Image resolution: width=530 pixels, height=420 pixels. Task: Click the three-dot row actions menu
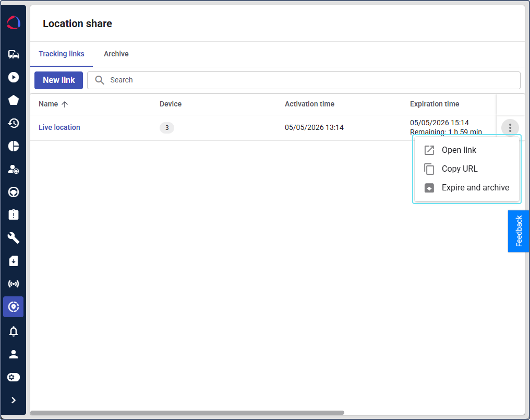[x=510, y=128]
